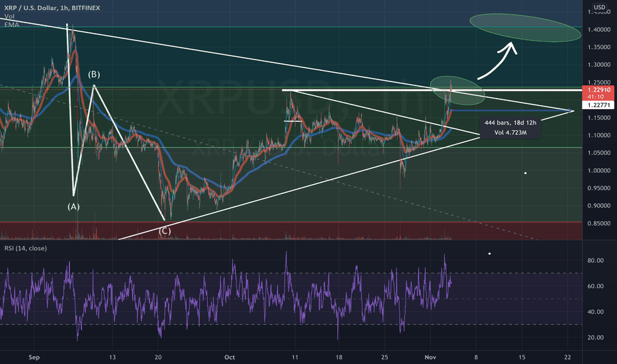The height and width of the screenshot is (364, 617).
Task: Click the 22 date label on time axis
Action: pos(567,357)
